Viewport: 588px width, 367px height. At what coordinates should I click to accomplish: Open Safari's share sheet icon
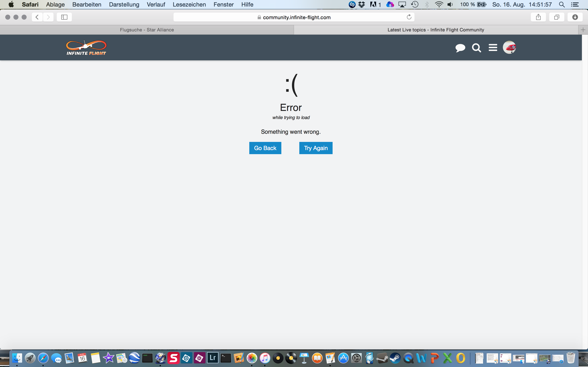tap(538, 17)
